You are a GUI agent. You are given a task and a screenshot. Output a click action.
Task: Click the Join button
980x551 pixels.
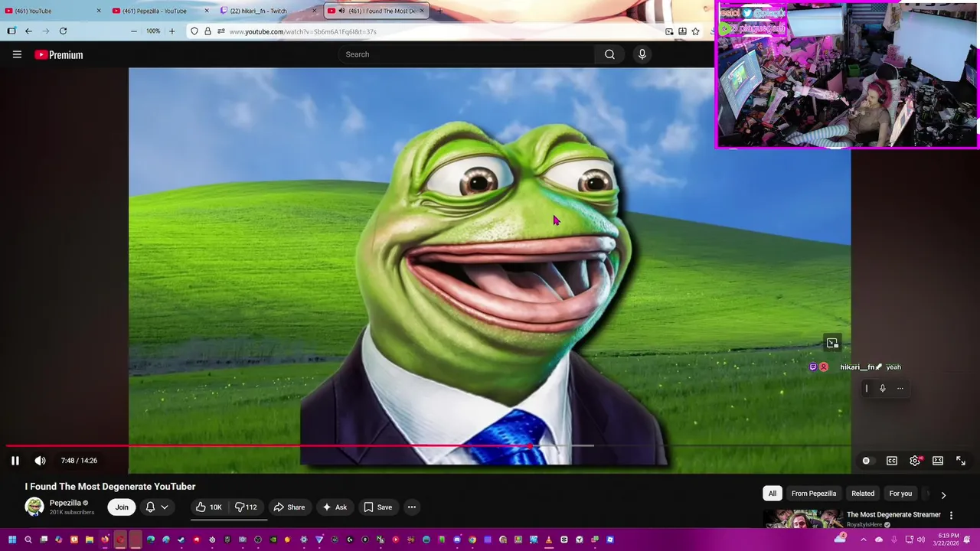(x=122, y=507)
